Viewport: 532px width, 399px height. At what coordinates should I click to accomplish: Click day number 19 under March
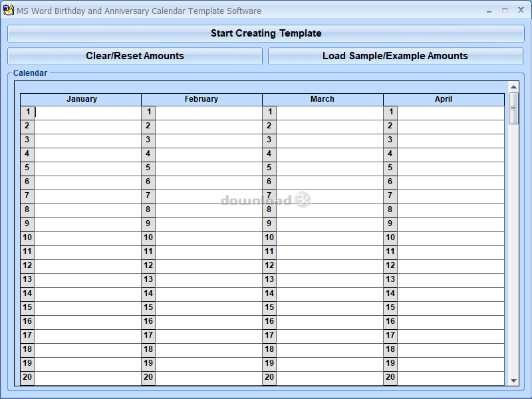(x=269, y=364)
